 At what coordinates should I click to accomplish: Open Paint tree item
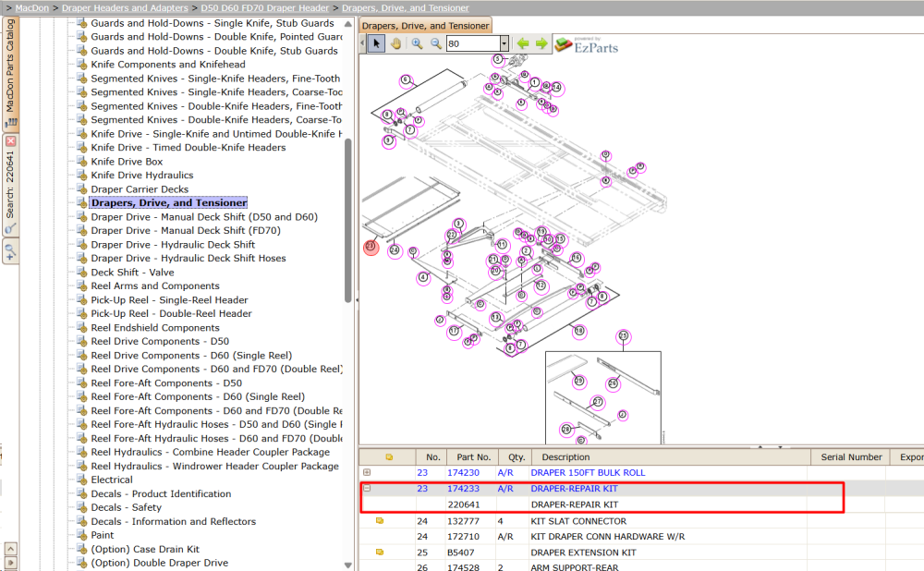click(x=103, y=535)
